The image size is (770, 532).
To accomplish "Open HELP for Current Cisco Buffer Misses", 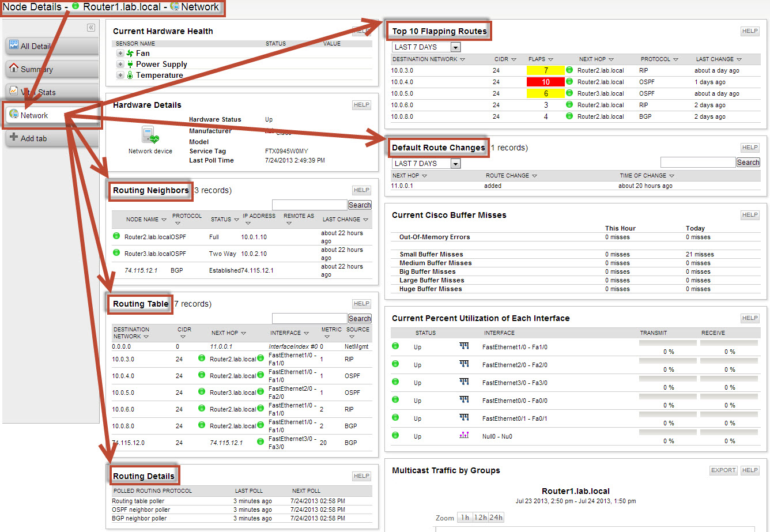I will [750, 215].
